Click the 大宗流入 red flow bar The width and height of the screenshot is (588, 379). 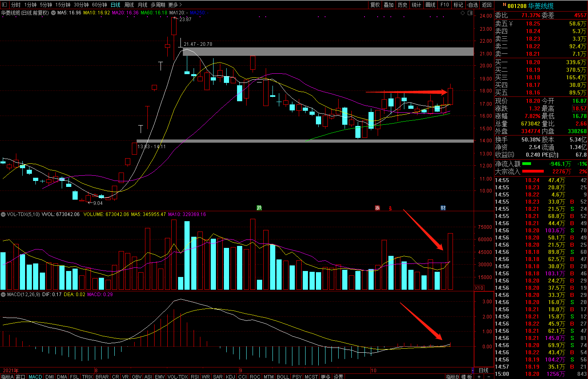point(533,171)
